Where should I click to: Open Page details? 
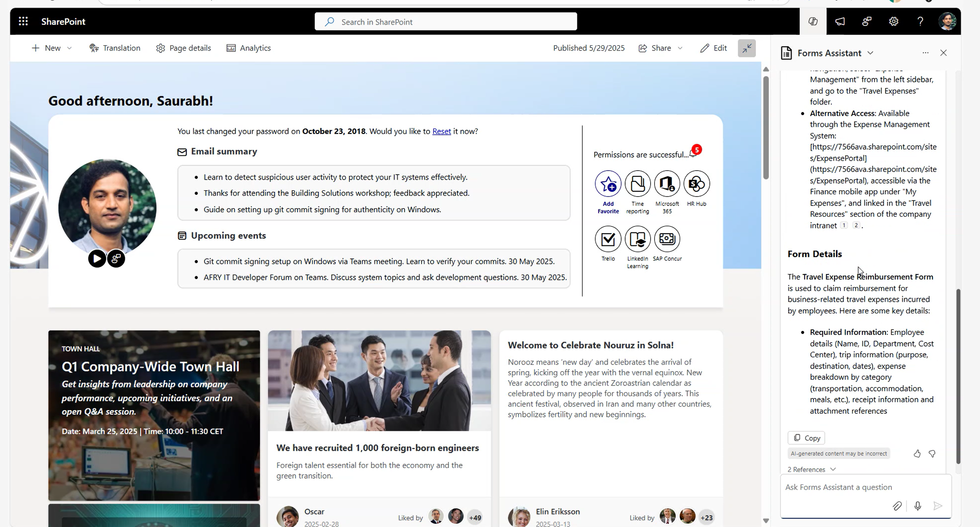(183, 48)
